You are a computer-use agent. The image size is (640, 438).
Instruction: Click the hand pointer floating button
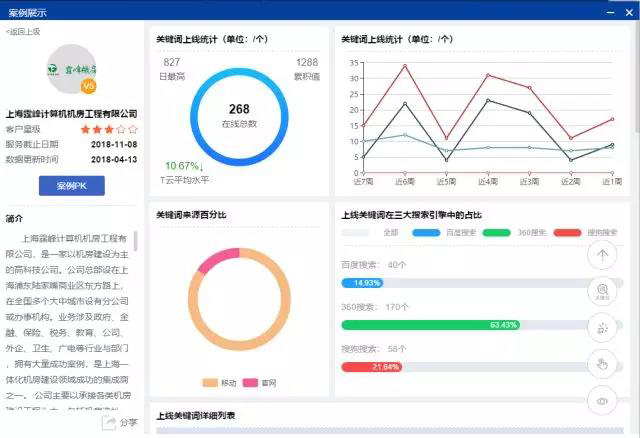[x=601, y=364]
